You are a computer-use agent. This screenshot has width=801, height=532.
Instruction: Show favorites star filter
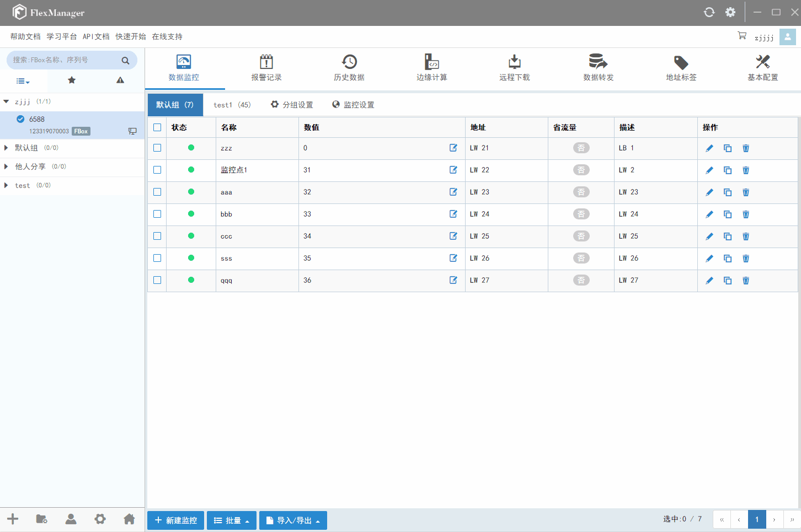pos(72,80)
